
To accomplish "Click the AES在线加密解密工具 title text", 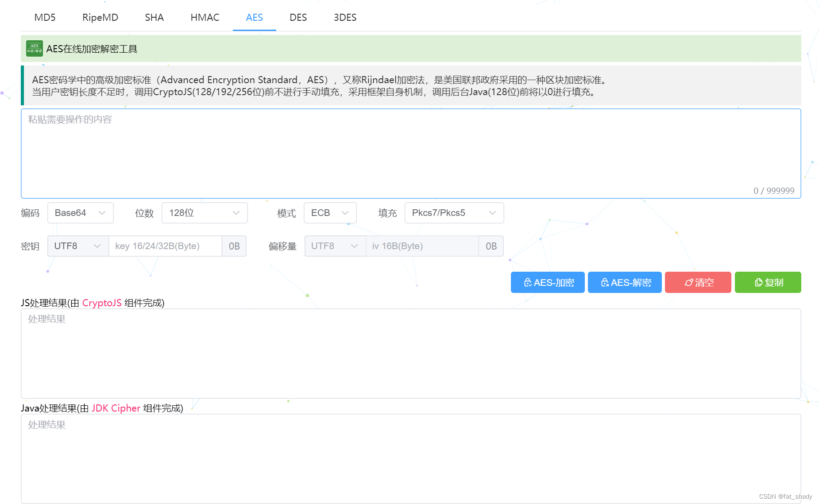I will tap(92, 49).
